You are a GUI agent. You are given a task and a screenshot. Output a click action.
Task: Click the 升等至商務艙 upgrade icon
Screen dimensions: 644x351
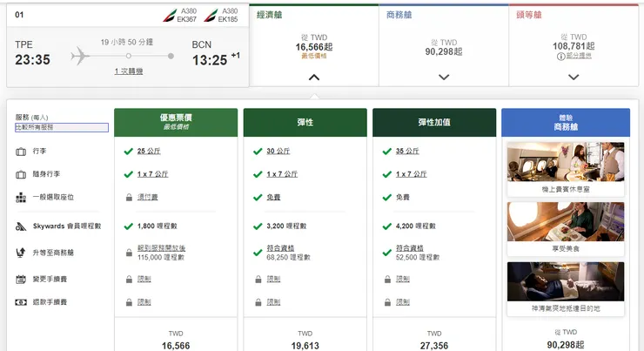20,253
